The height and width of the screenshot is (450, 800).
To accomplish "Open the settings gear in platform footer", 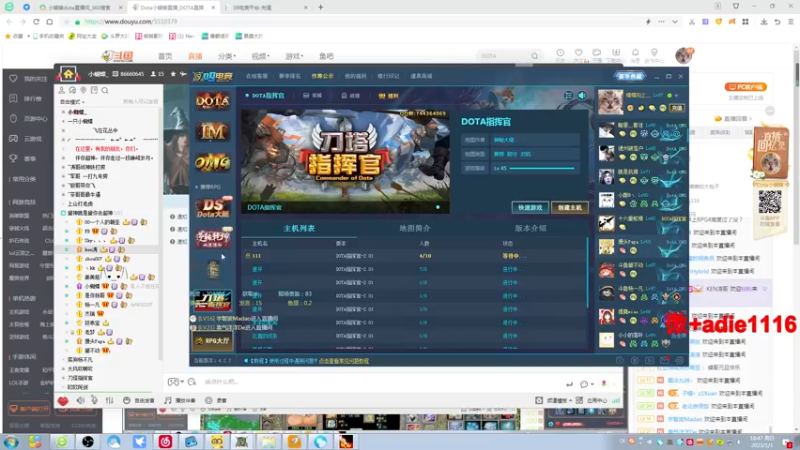I will pyautogui.click(x=680, y=360).
